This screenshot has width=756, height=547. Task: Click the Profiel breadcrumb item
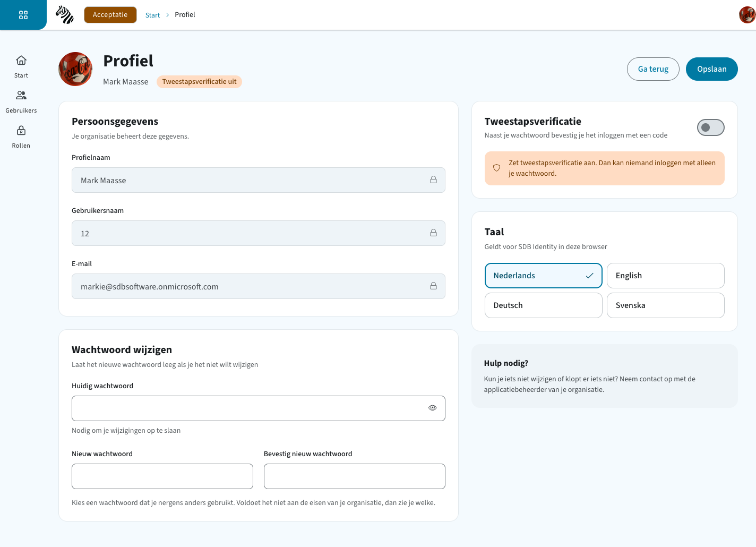click(x=185, y=15)
